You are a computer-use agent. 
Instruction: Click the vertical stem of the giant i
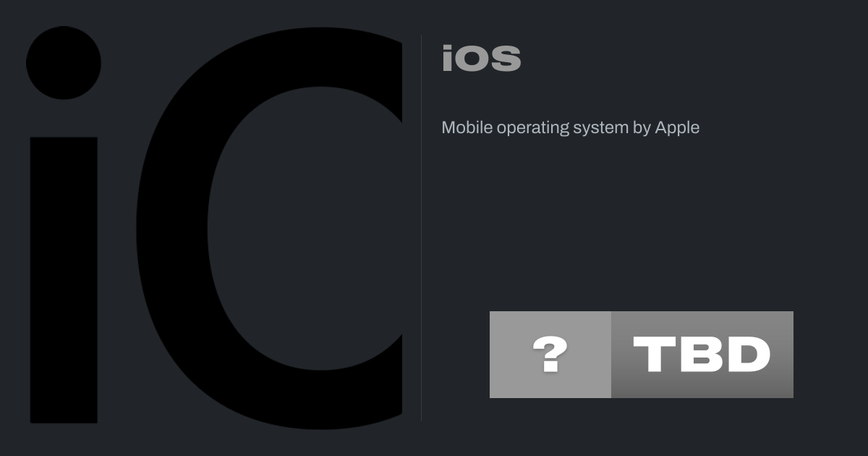[64, 280]
